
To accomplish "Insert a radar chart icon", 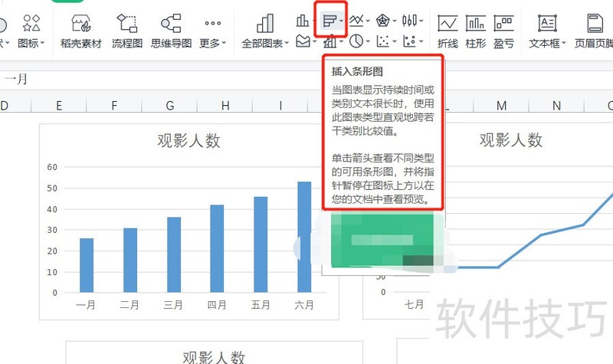I will pos(382,21).
